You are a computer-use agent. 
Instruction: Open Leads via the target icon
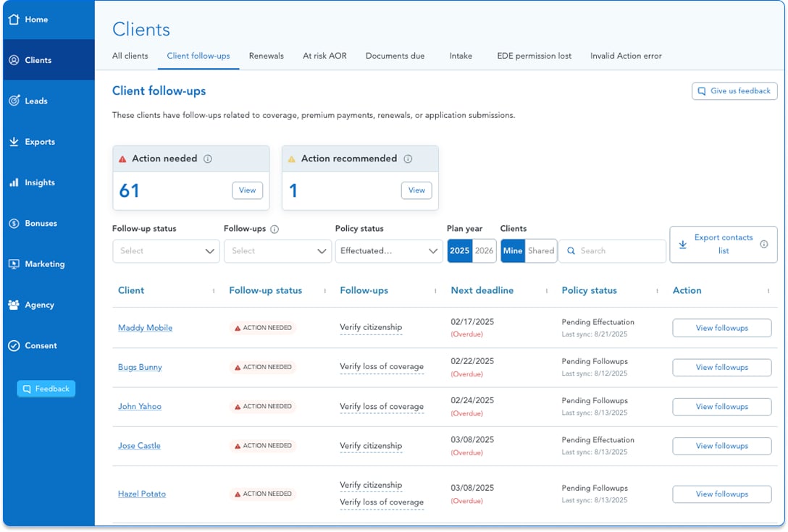click(x=14, y=101)
